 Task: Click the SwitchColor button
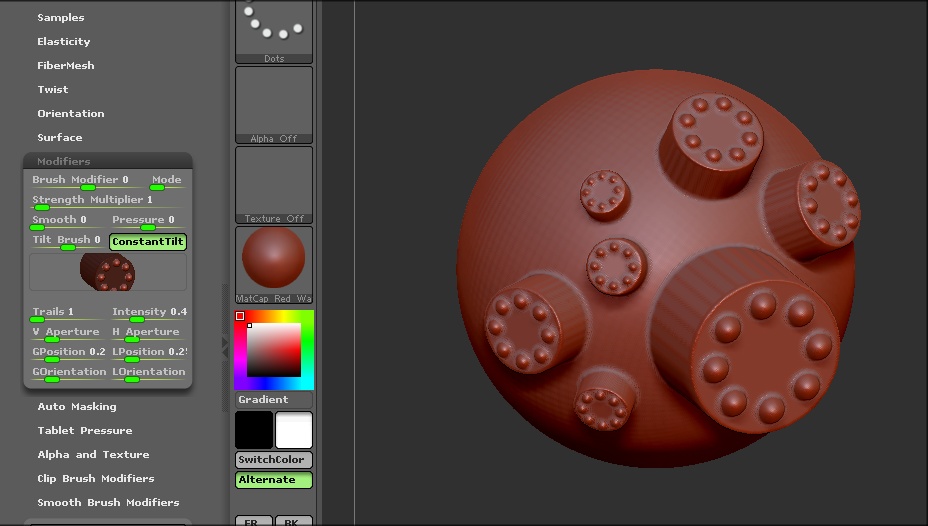pos(274,460)
